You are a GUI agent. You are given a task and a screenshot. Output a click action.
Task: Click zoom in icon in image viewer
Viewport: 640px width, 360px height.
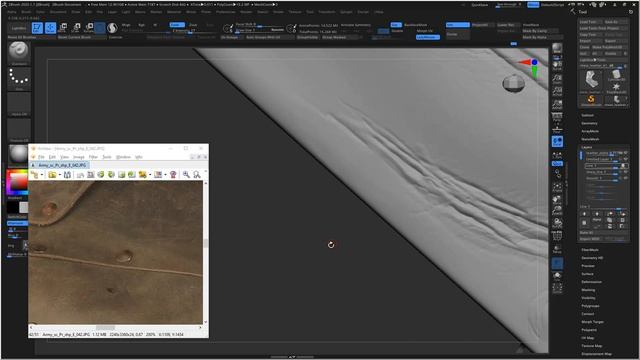(x=186, y=175)
